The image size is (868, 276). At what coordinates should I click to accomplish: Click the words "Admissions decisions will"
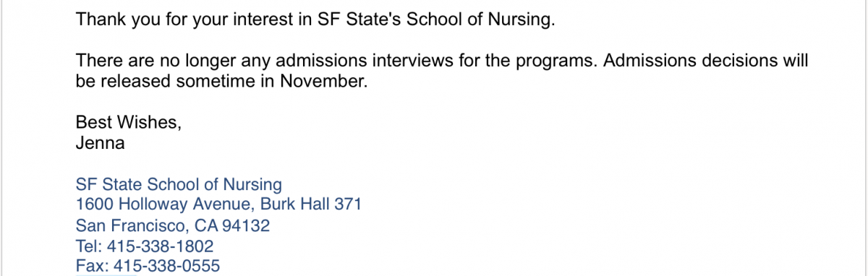[705, 61]
